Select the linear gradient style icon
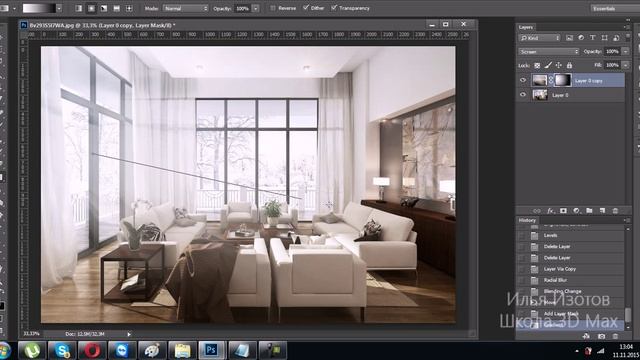This screenshot has height=360, width=640. [x=79, y=8]
